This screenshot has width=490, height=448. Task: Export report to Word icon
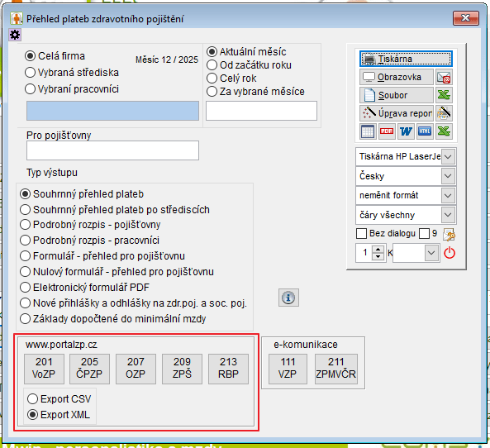pos(406,131)
